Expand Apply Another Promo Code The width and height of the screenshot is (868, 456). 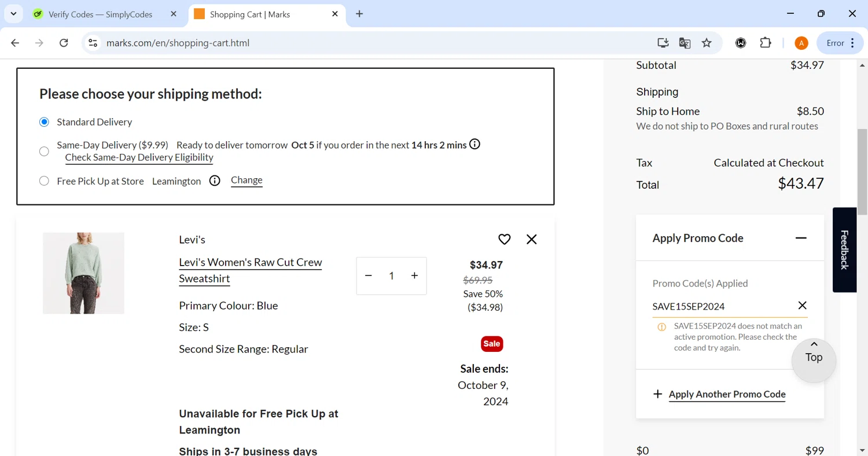727,394
